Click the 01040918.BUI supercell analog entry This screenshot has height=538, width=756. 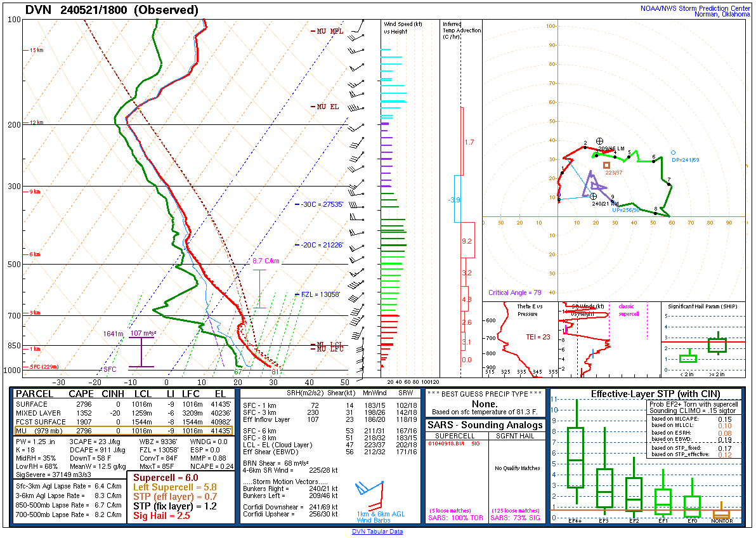pos(445,443)
